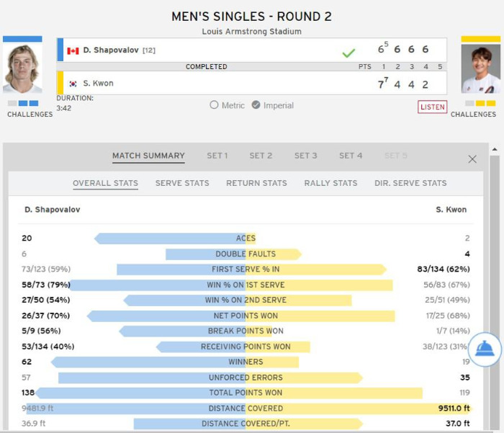This screenshot has width=504, height=433.
Task: Click the '58/73 (79%)' value
Action: [x=46, y=285]
